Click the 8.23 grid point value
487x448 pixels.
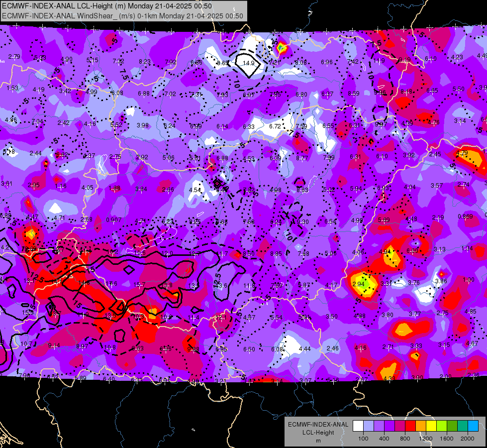145,62
